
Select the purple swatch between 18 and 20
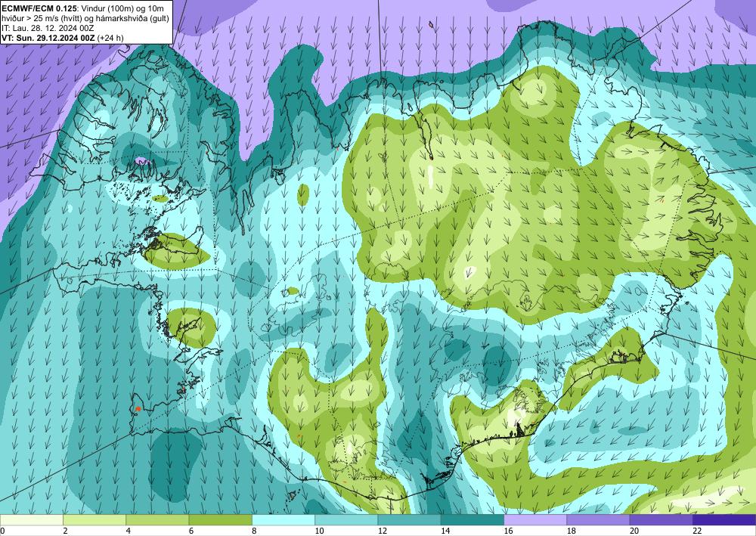(598, 520)
